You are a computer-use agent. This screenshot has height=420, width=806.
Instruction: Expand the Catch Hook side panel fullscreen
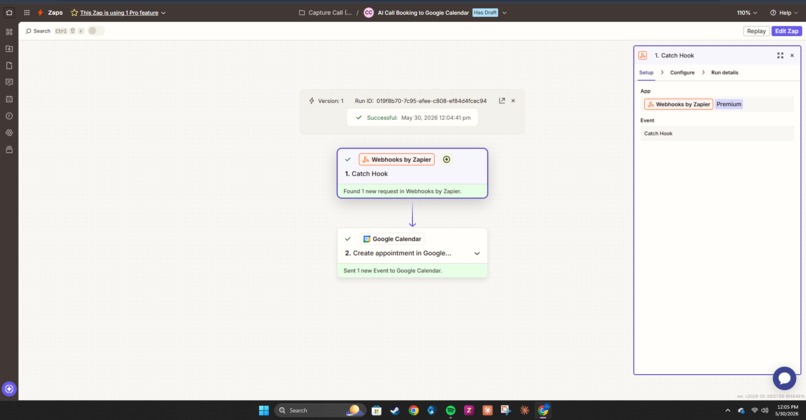pyautogui.click(x=780, y=56)
